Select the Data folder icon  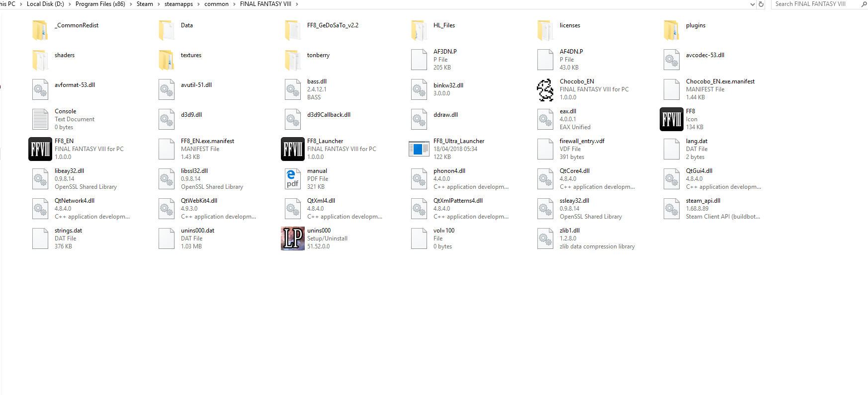click(x=167, y=30)
